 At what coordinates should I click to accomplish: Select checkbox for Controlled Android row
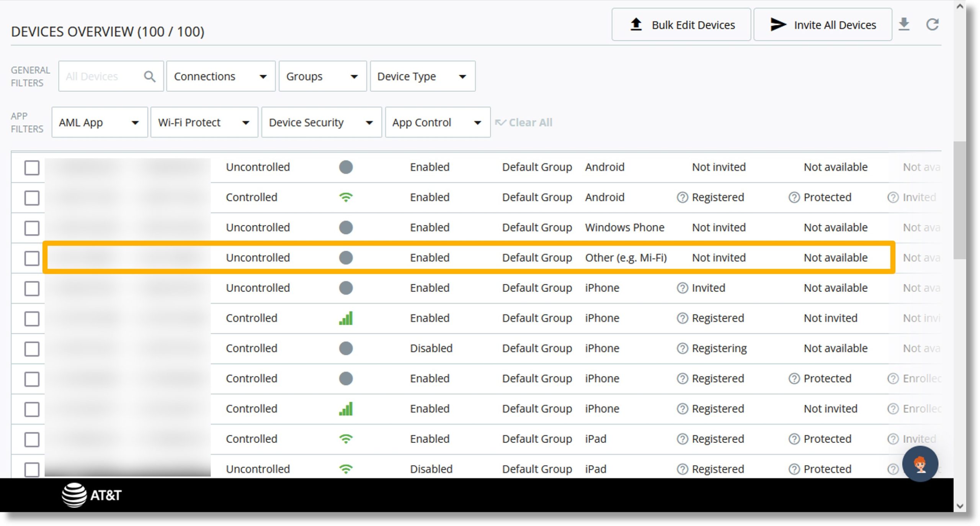(32, 198)
